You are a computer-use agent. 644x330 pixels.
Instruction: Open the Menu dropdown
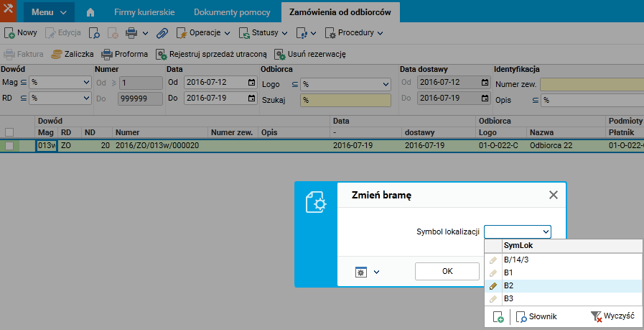click(x=50, y=12)
